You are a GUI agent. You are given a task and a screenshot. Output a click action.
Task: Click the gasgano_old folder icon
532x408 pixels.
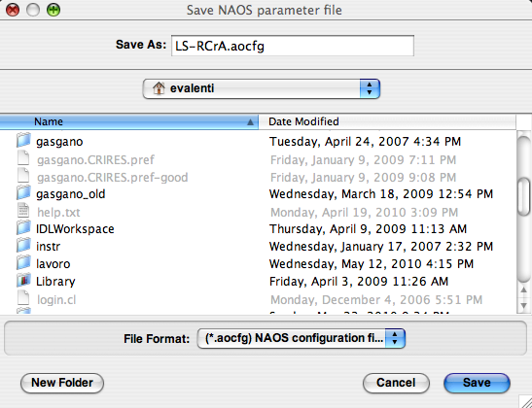[x=23, y=193]
